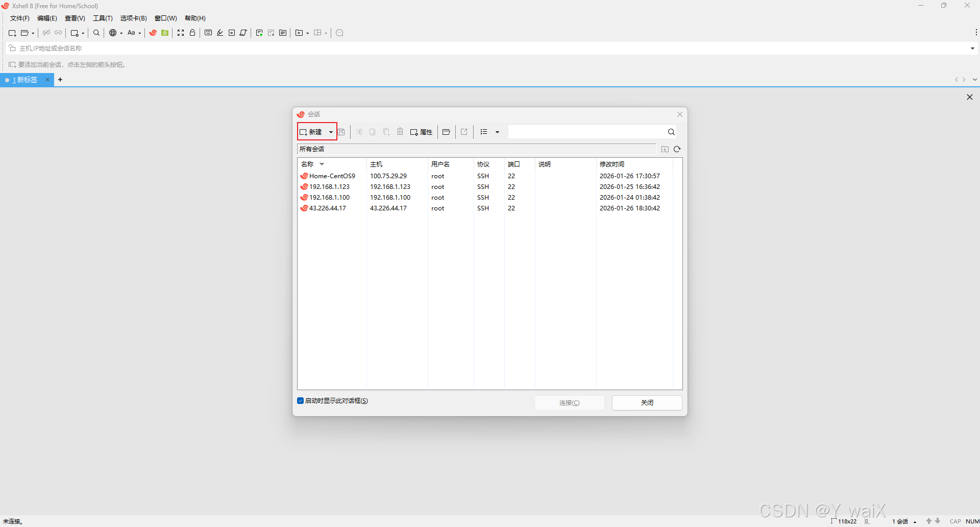Image resolution: width=980 pixels, height=527 pixels.
Task: Select the 192.168.1.123 session name
Action: 329,187
